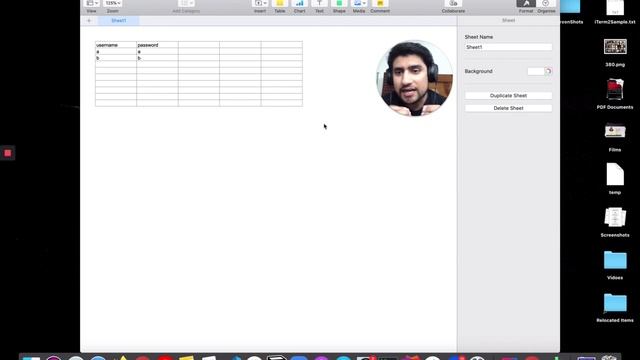Add a new sheet with plus button
Screen dimensions: 640x360
pyautogui.click(x=89, y=20)
